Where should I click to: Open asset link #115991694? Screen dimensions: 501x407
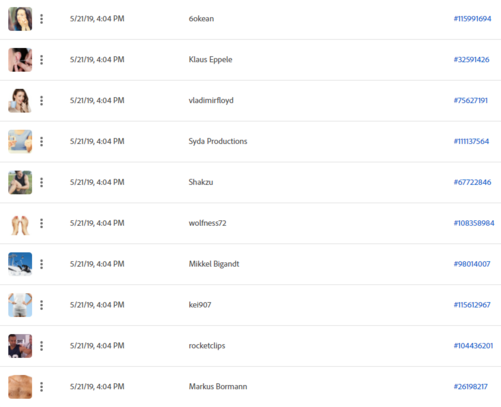[x=472, y=19]
